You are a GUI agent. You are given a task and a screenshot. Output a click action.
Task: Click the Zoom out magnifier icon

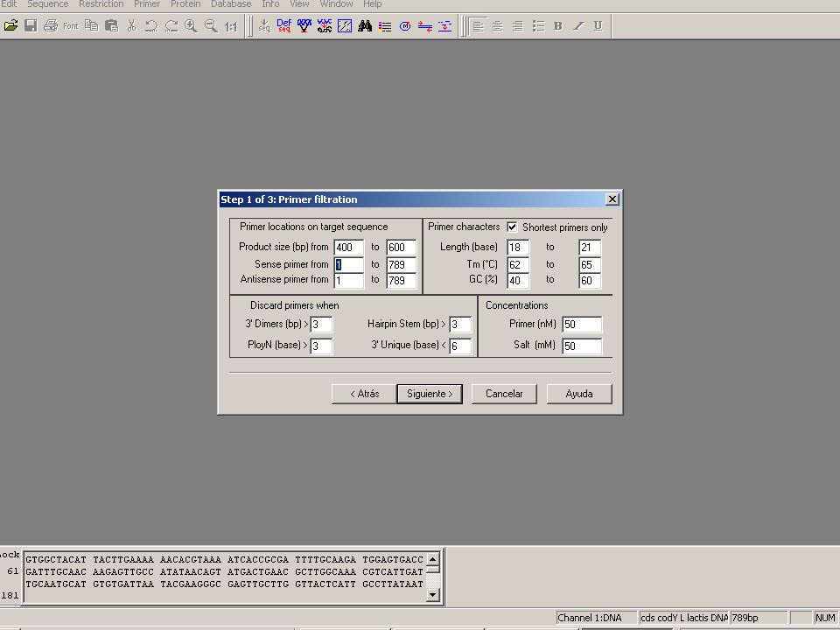coord(211,25)
